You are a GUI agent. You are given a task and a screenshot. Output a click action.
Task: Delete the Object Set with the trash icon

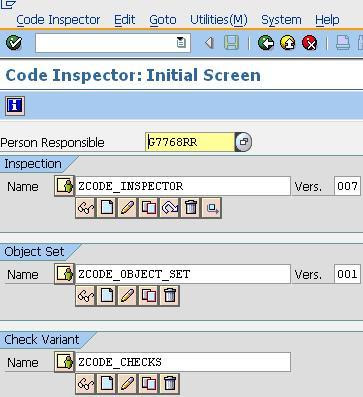(x=170, y=296)
